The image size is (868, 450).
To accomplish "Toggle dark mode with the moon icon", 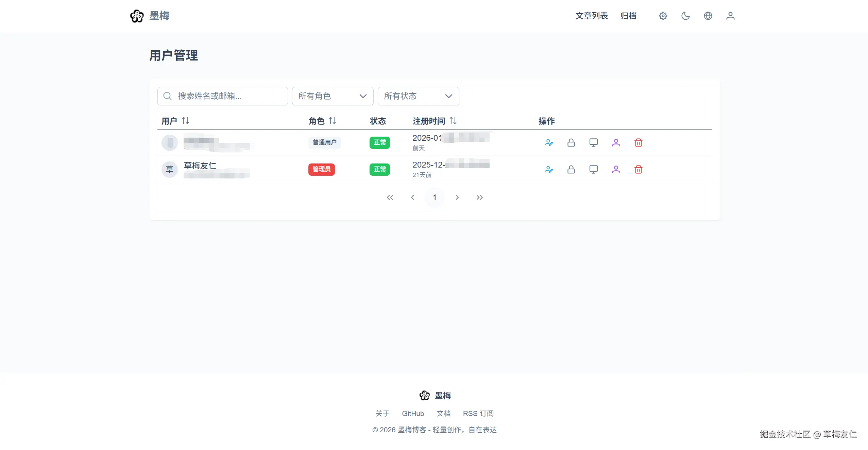I will 685,16.
